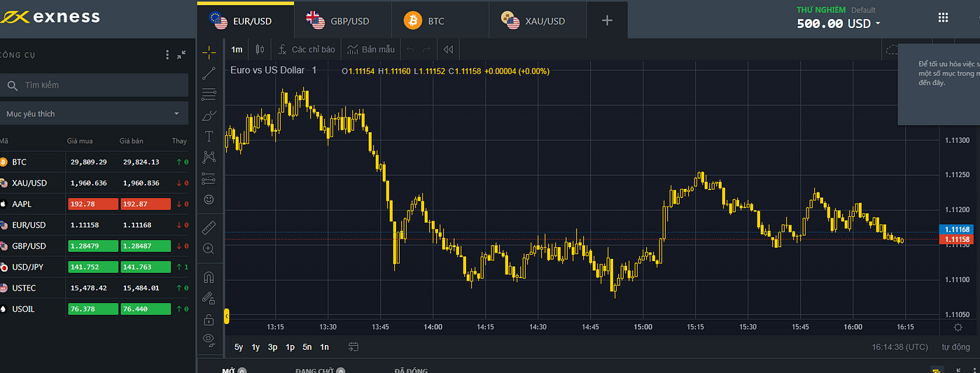Click the Tìm kiếm search field
The height and width of the screenshot is (373, 980).
(x=94, y=85)
